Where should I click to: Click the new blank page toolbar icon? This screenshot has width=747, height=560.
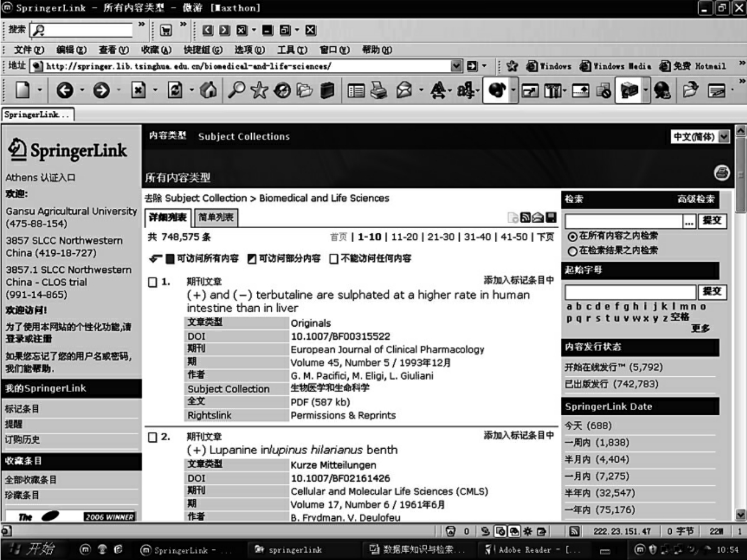coord(22,90)
